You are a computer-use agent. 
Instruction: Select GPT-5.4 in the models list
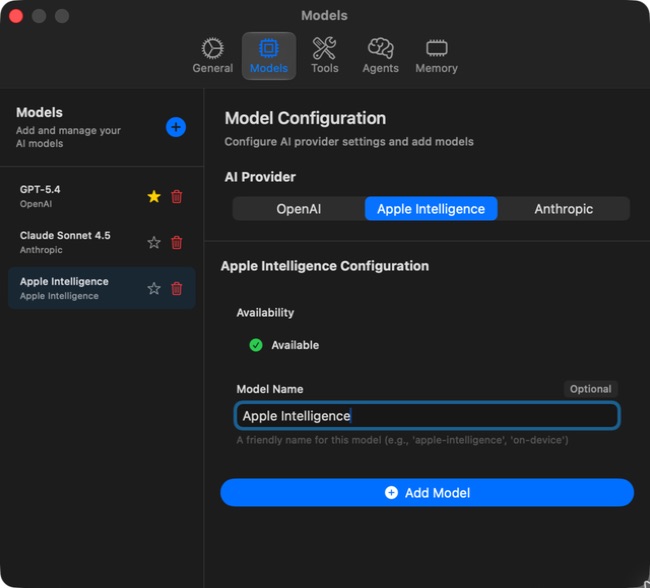[102, 196]
